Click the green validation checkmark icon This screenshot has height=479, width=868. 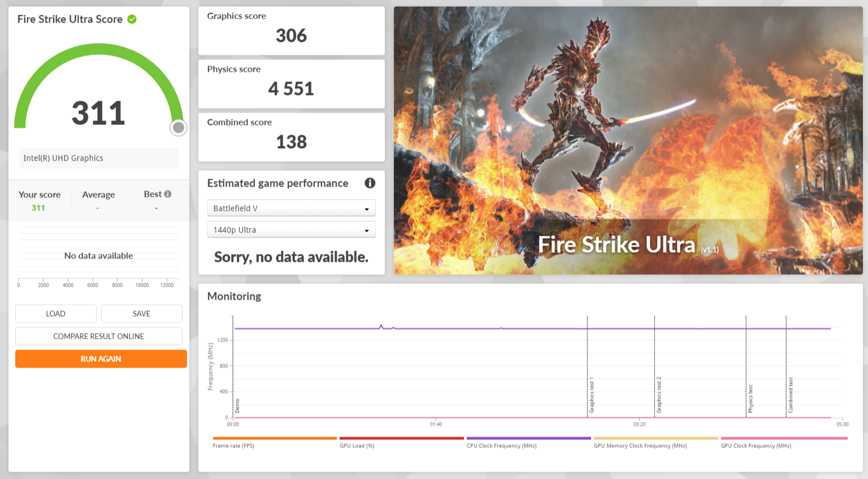click(132, 19)
